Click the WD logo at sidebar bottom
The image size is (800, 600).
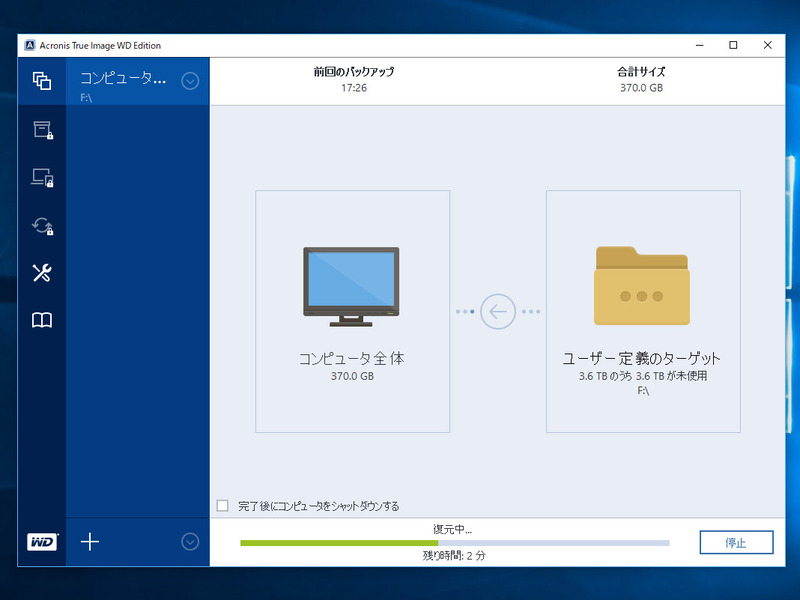pos(42,542)
